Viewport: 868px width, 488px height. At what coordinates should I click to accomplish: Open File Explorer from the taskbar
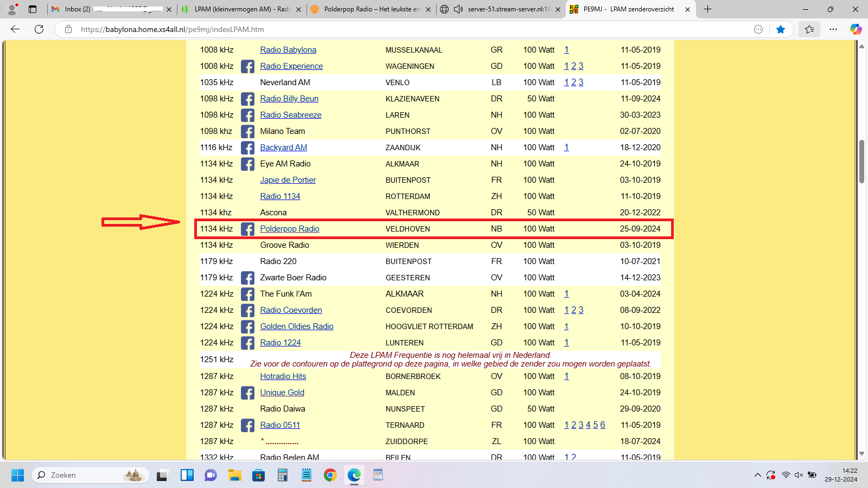coord(234,476)
